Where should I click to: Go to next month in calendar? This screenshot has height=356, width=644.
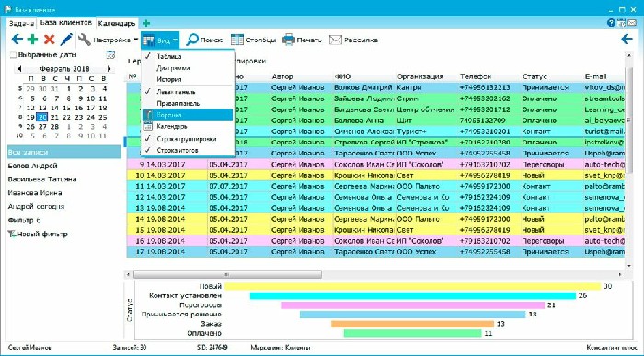click(109, 69)
